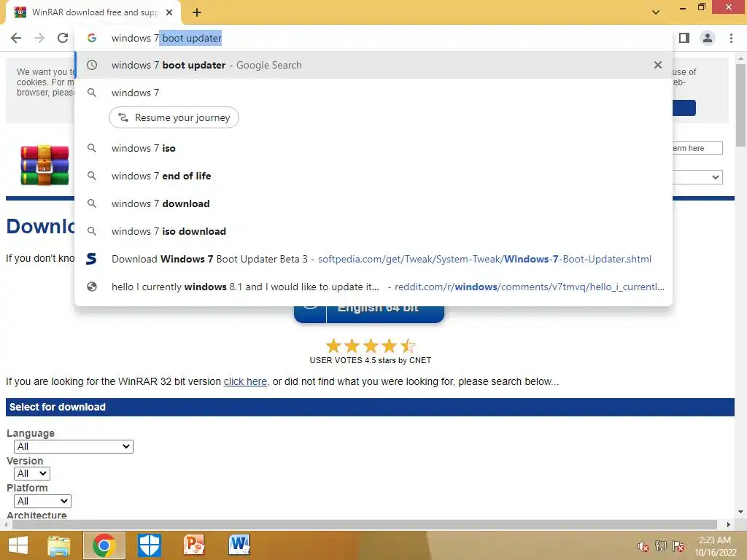Open a new tab with plus button

197,12
